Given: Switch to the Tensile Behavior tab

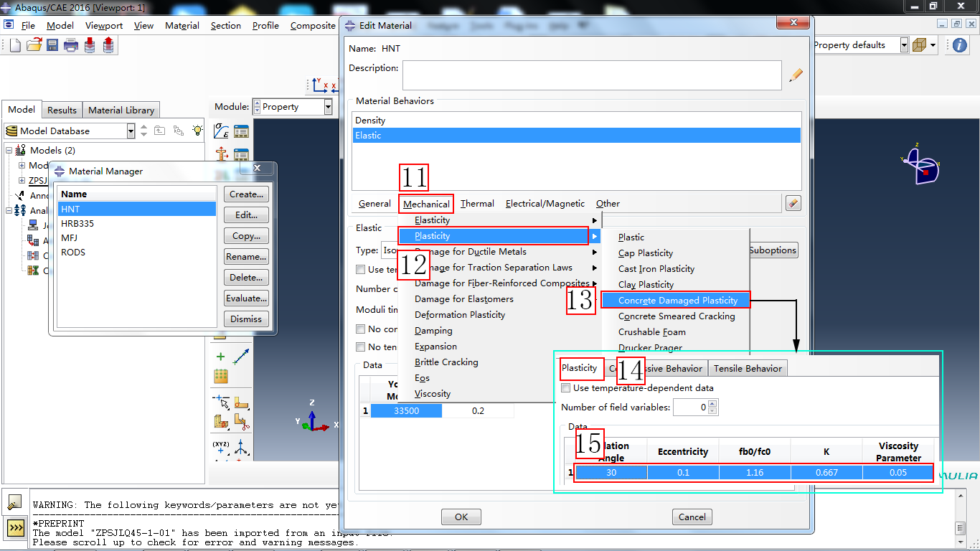Looking at the screenshot, I should click(748, 368).
